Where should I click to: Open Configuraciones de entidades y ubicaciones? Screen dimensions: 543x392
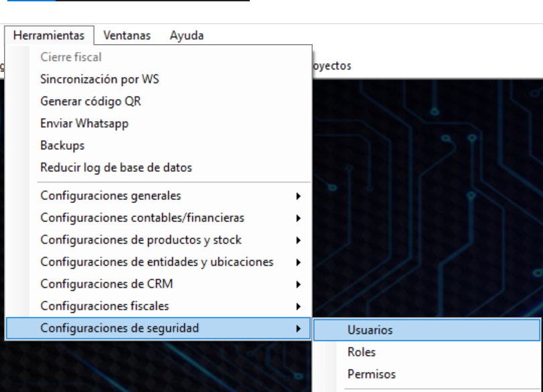coord(157,262)
